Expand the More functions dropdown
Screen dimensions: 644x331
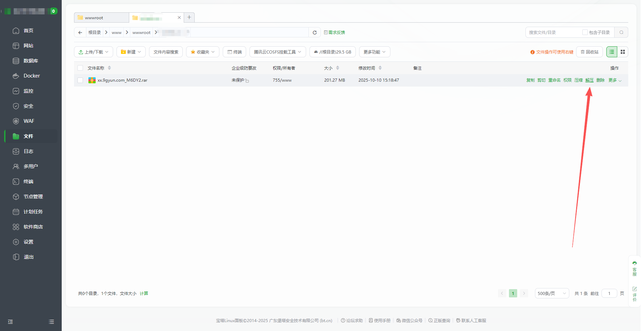pos(374,52)
